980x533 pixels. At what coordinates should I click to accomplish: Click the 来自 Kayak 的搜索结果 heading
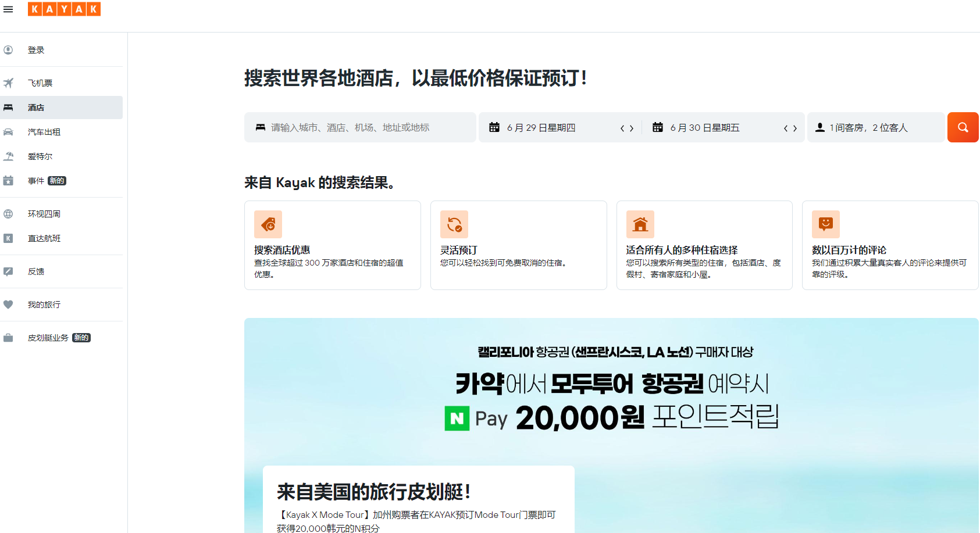point(320,183)
